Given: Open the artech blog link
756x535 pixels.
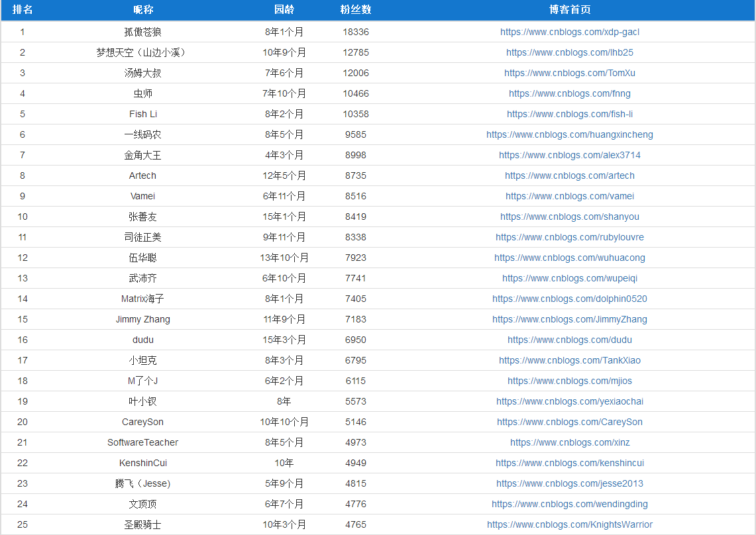Looking at the screenshot, I should pyautogui.click(x=569, y=175).
